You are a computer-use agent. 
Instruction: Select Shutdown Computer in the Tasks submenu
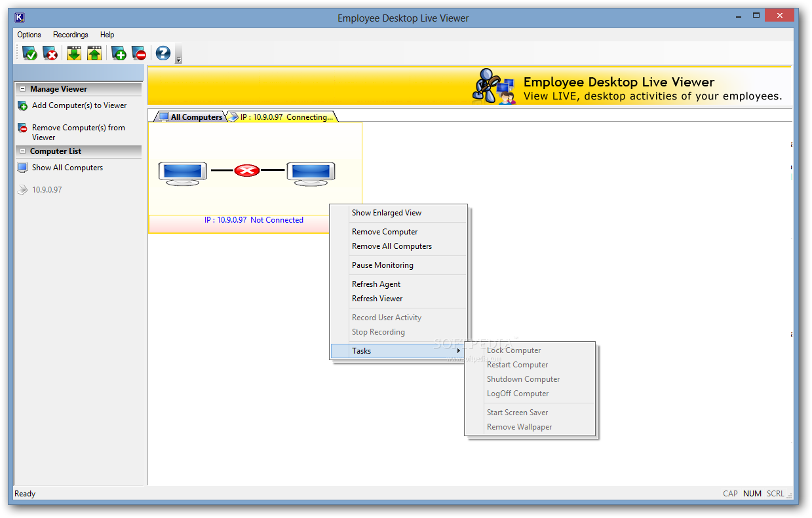530,379
